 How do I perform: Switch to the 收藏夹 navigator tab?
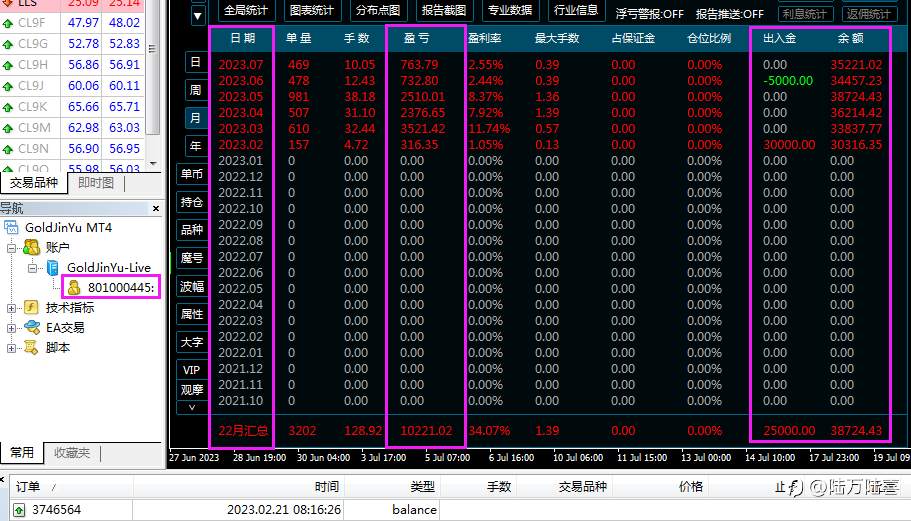pos(72,452)
